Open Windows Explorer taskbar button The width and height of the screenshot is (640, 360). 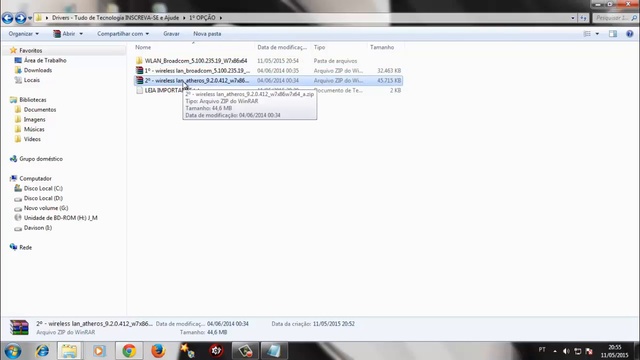[x=69, y=351]
